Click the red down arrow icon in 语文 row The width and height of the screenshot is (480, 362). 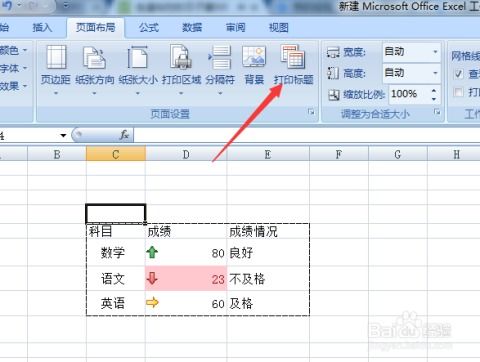point(152,278)
